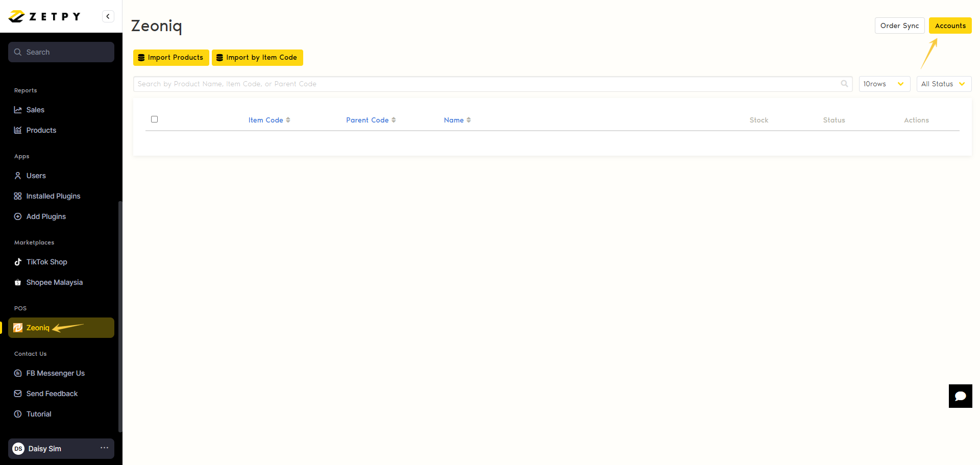Open the 10rows page size dropdown
Screen dimensions: 980x465
(x=884, y=84)
